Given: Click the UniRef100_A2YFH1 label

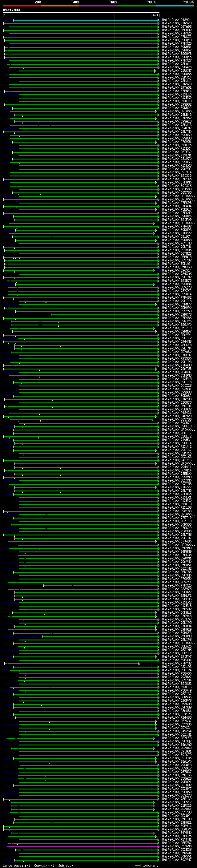Looking at the screenshot, I should [x=176, y=839].
